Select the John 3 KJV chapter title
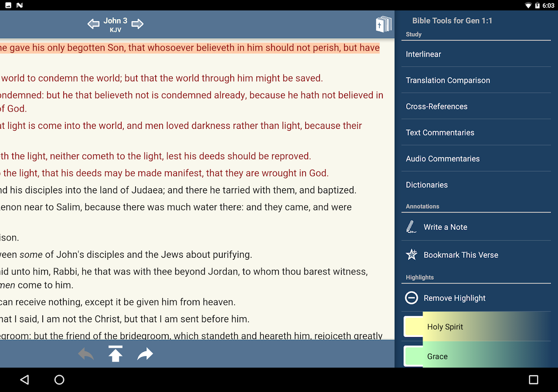 click(x=116, y=25)
